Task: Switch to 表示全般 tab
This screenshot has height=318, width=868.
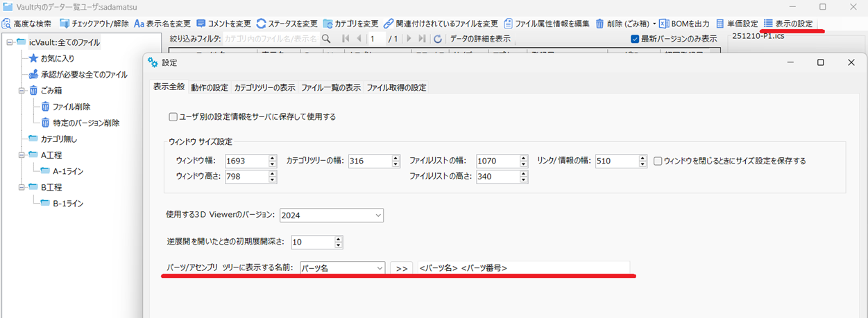Action: 169,87
